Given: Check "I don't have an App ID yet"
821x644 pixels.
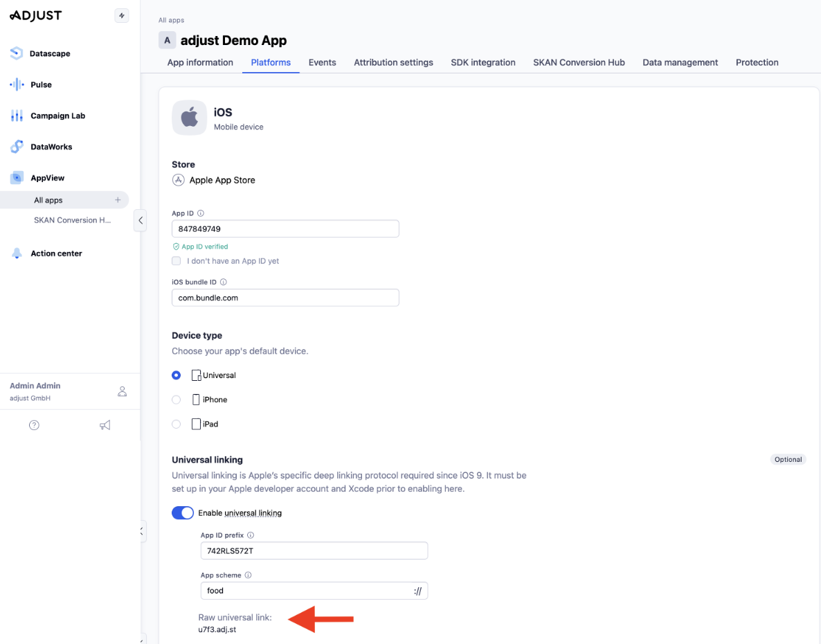Looking at the screenshot, I should pos(177,261).
